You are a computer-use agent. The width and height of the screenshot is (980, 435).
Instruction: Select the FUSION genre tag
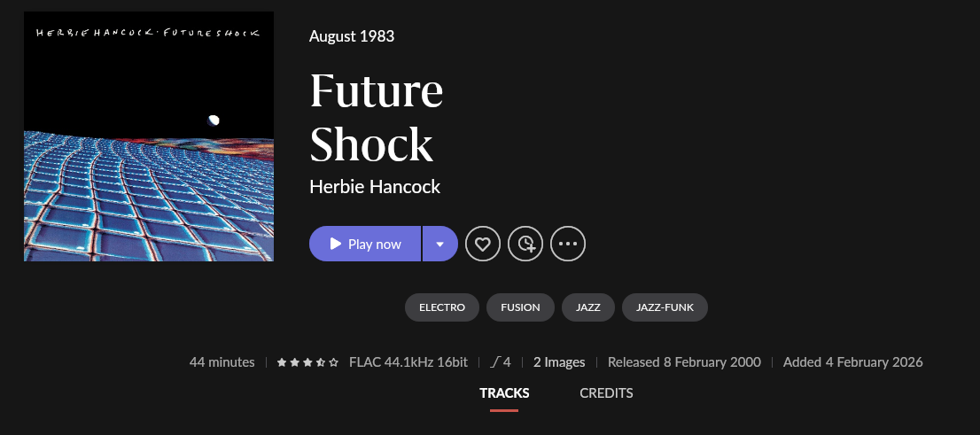[x=520, y=307]
